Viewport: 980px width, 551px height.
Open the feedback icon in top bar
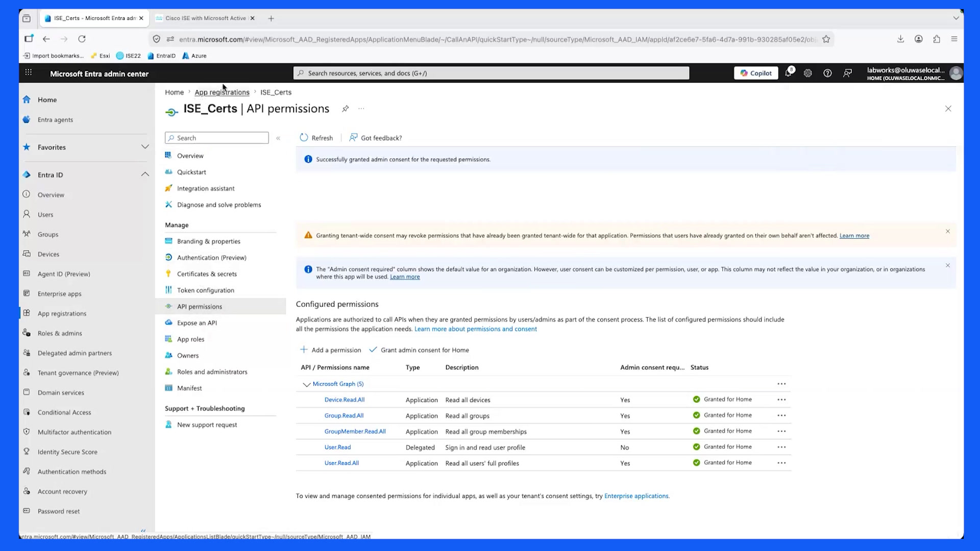point(847,73)
